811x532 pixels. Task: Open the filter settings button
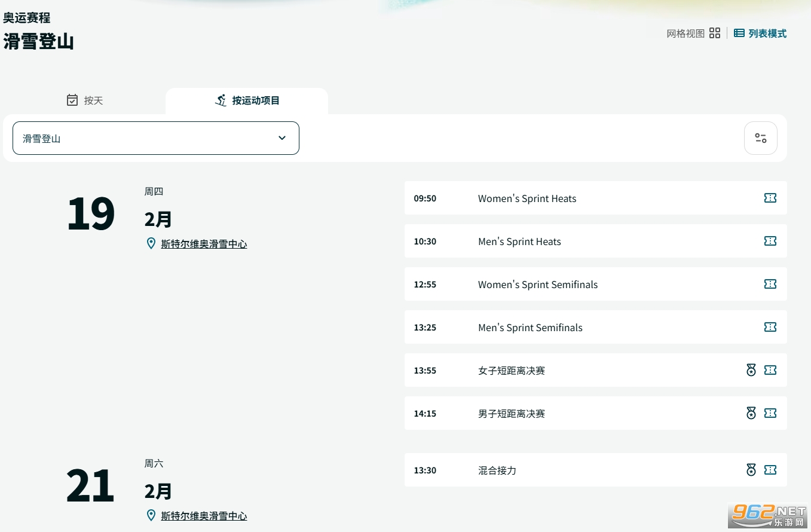(760, 138)
